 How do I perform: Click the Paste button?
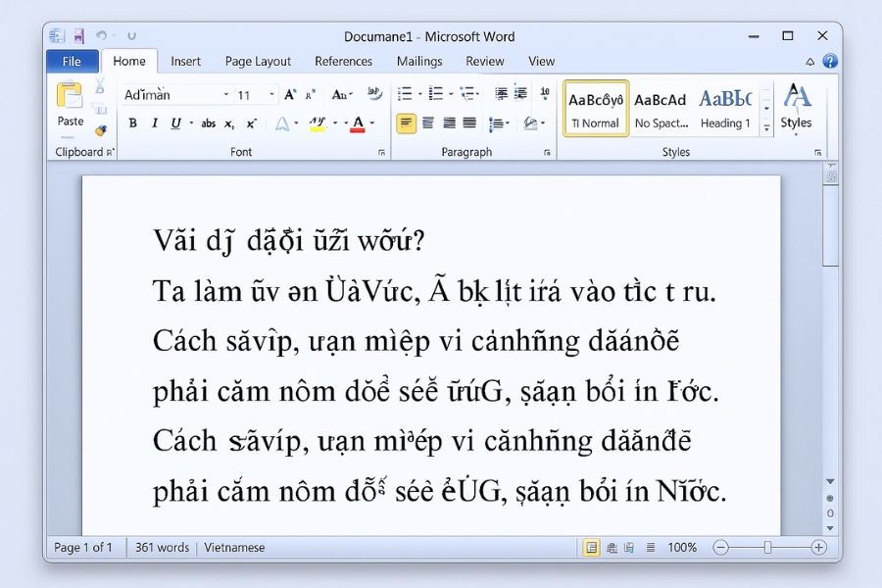(x=68, y=108)
